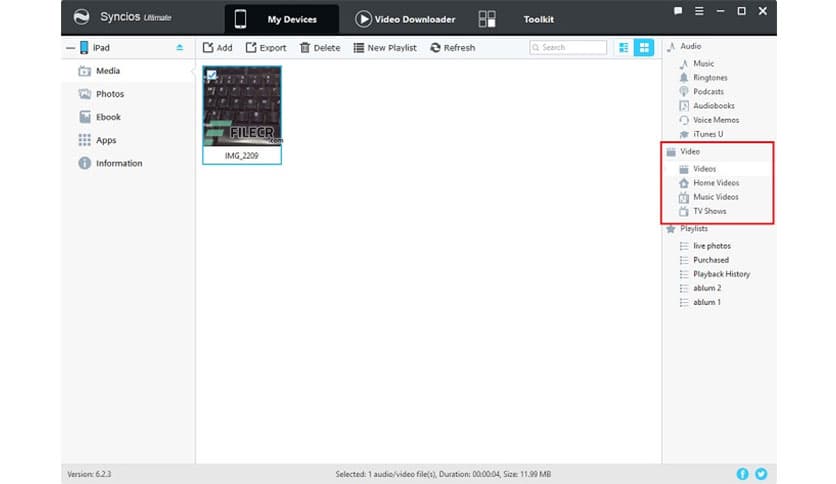Open the Home Videos category

tap(717, 183)
